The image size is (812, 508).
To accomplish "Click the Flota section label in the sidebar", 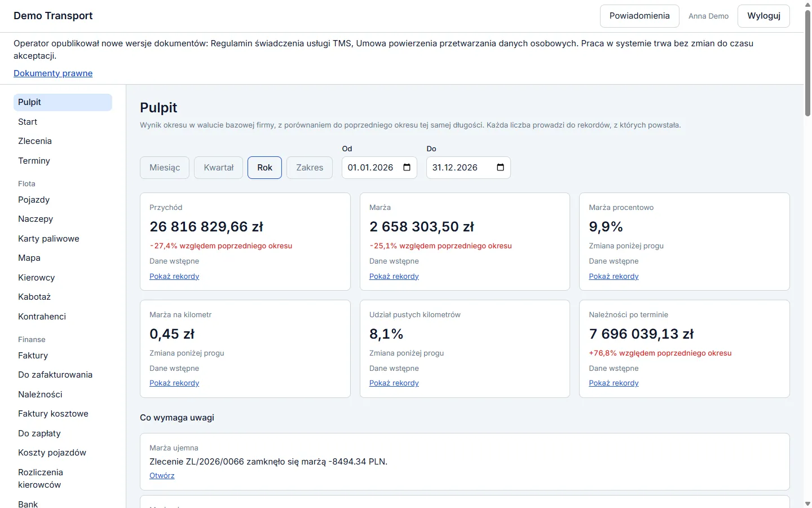I will tap(27, 184).
